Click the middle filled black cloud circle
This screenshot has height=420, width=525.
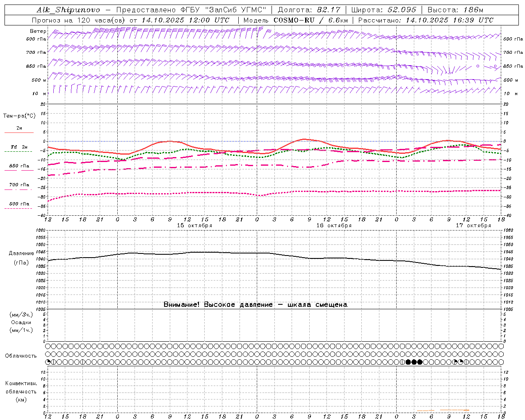pos(414,362)
